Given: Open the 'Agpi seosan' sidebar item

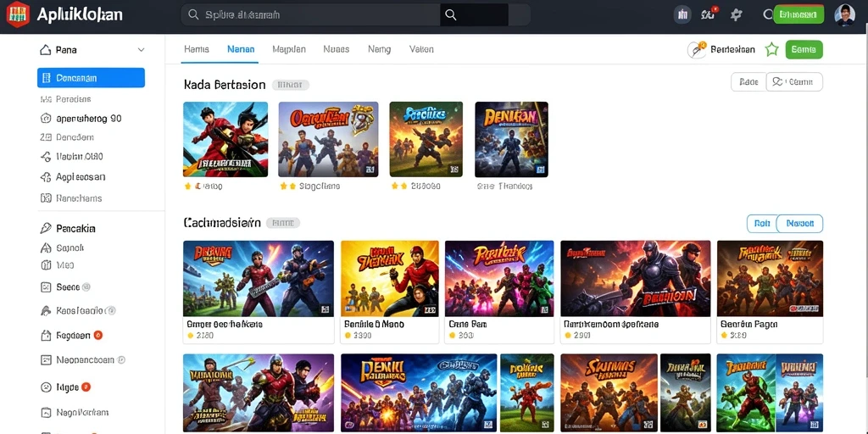Looking at the screenshot, I should pyautogui.click(x=73, y=177).
